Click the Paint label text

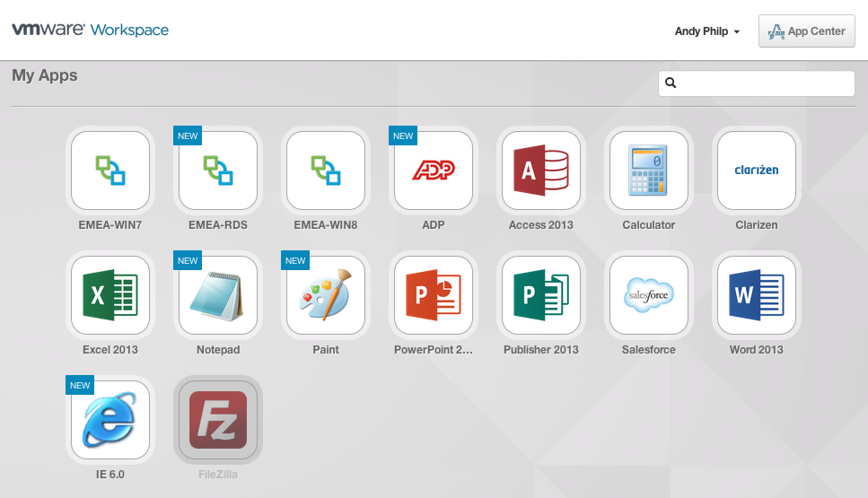(x=326, y=350)
